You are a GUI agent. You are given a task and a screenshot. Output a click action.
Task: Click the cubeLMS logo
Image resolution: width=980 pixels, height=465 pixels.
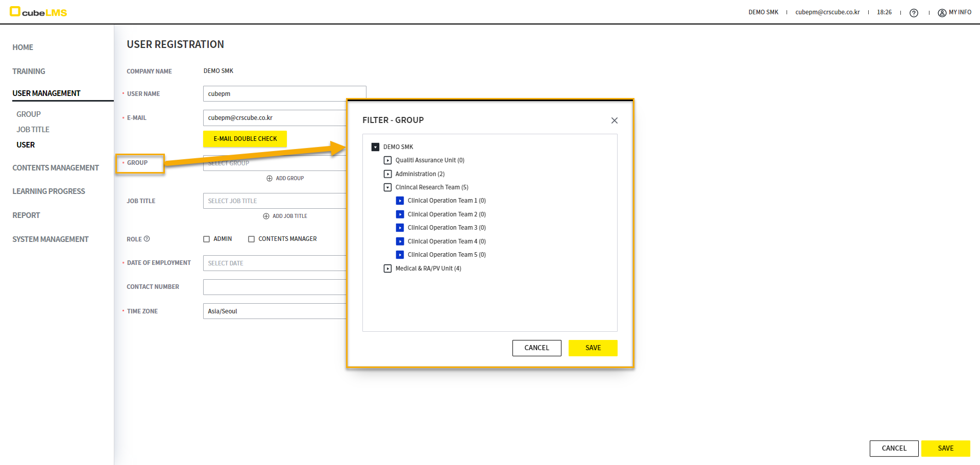[x=39, y=12]
